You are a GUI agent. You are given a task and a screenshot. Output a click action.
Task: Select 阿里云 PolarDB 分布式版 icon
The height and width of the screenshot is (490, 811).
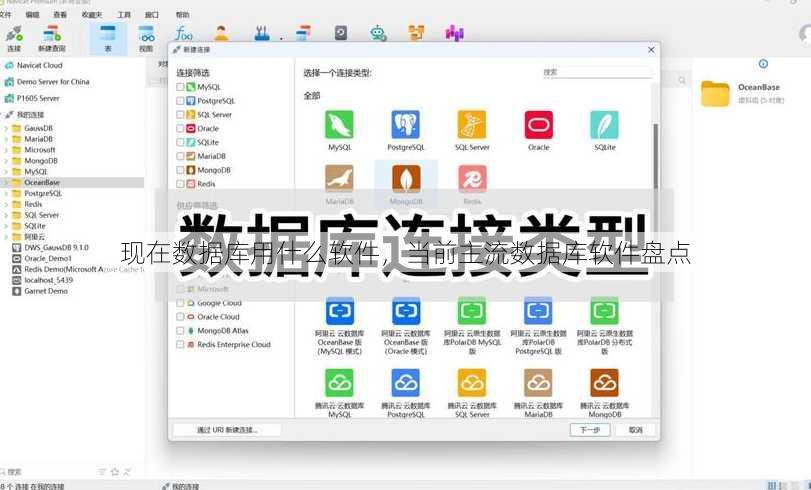click(x=605, y=311)
